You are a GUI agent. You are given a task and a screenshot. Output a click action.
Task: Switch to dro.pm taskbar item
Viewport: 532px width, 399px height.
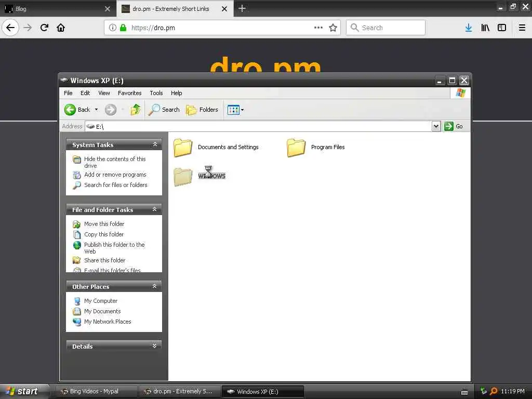pos(179,392)
